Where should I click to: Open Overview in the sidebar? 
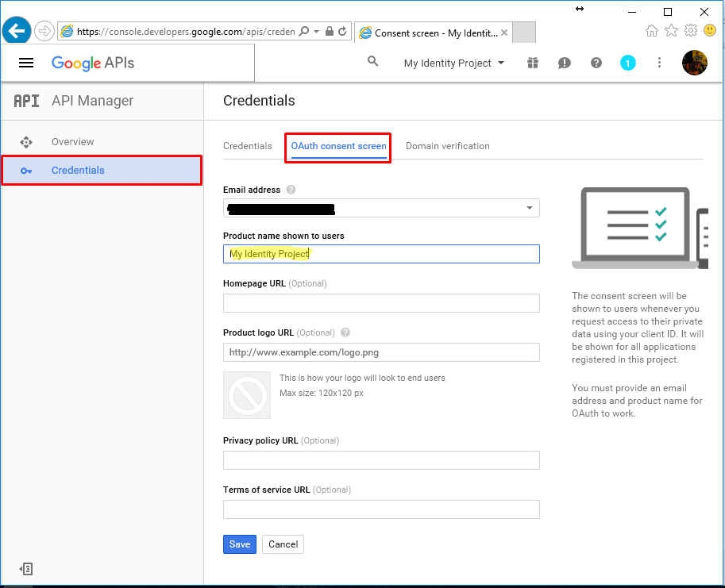(x=102, y=142)
